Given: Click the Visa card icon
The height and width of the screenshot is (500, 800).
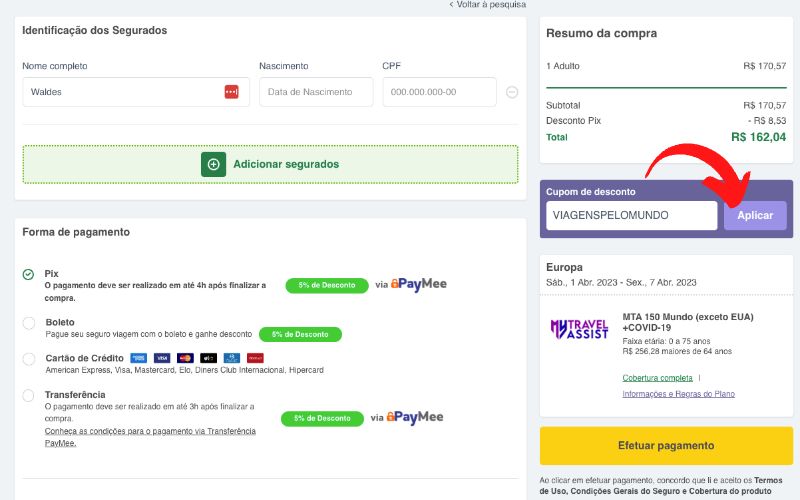Looking at the screenshot, I should click(162, 358).
